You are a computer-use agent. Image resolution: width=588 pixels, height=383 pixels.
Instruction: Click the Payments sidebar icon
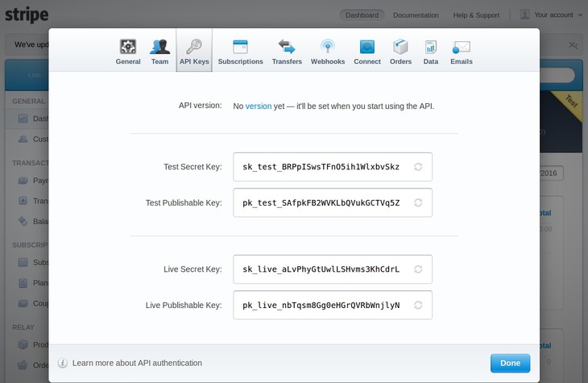click(23, 181)
